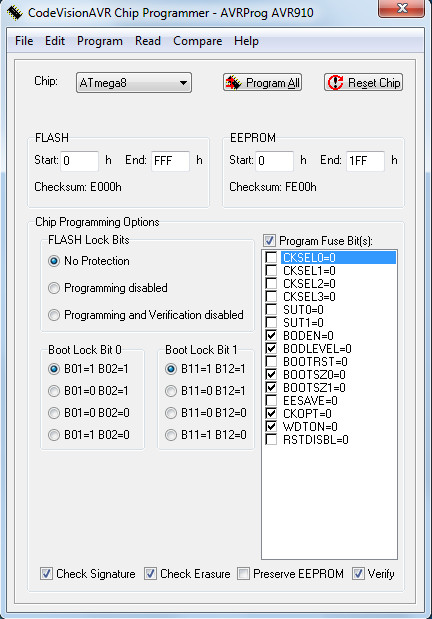Open the Read menu
The image size is (432, 619).
[148, 41]
